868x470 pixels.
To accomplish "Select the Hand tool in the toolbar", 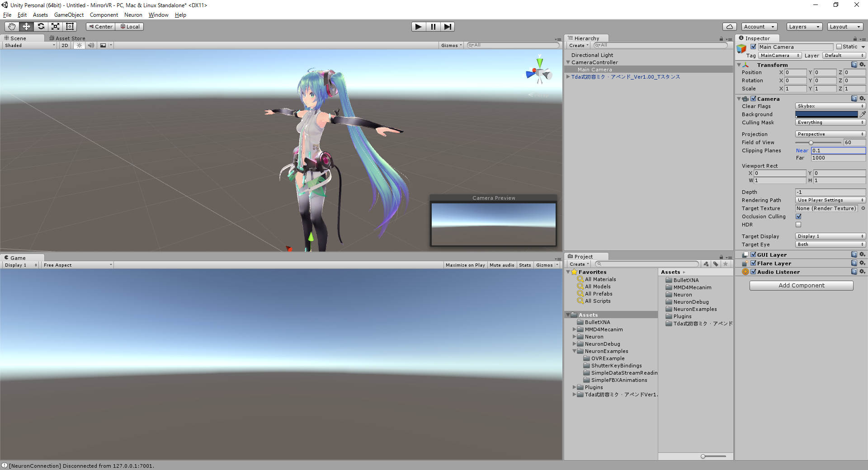I will pos(11,26).
